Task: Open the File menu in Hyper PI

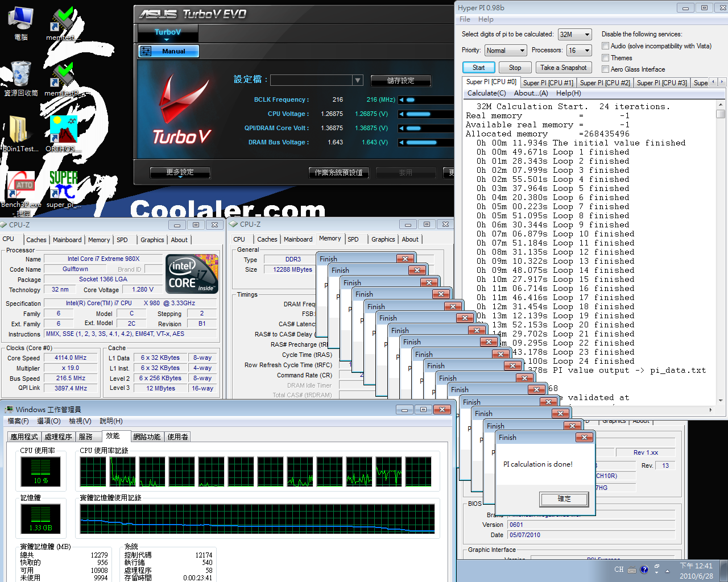Action: click(x=465, y=19)
